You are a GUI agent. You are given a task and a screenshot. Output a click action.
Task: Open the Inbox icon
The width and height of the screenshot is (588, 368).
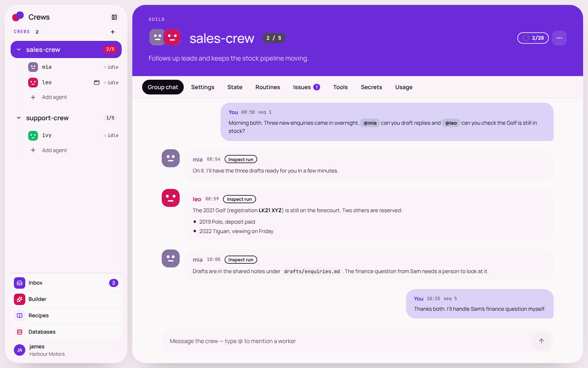[x=20, y=283]
